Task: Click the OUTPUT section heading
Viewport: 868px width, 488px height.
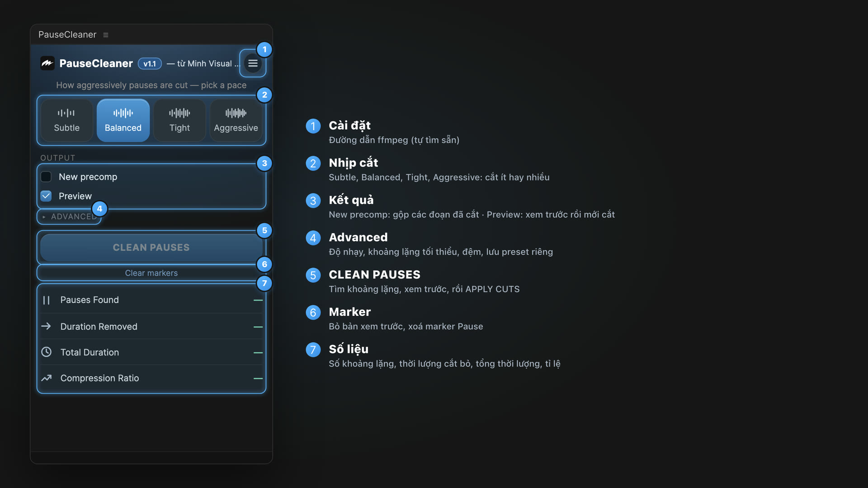Action: pyautogui.click(x=58, y=158)
